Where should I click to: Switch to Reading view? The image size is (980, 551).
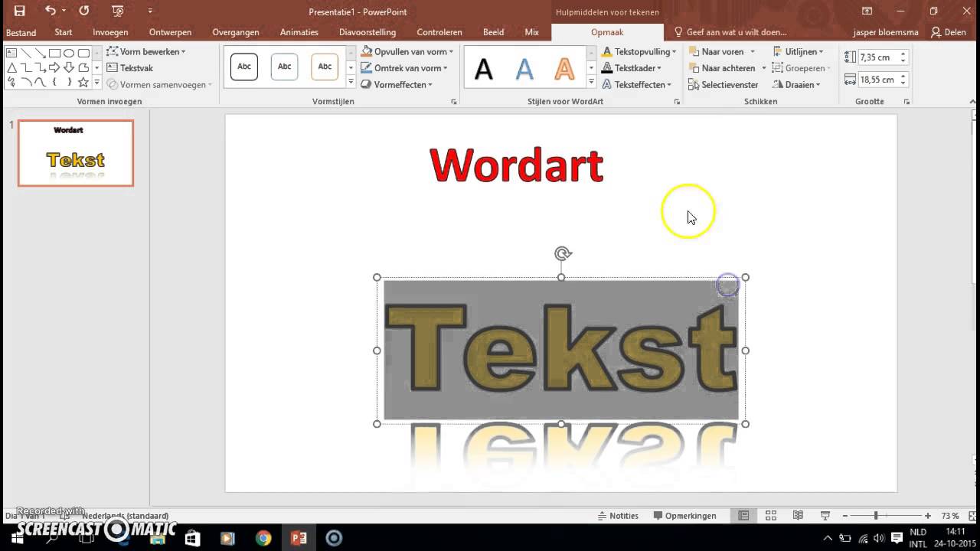tap(798, 516)
